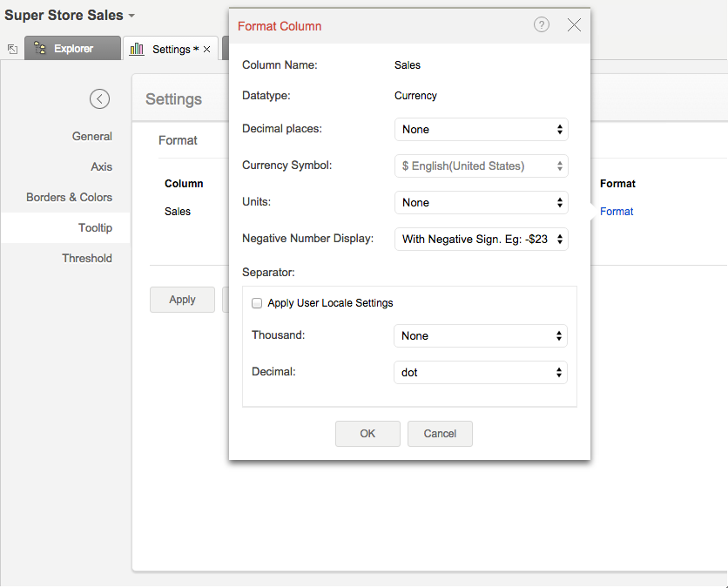Click the help question mark icon
728x588 pixels.
click(542, 25)
